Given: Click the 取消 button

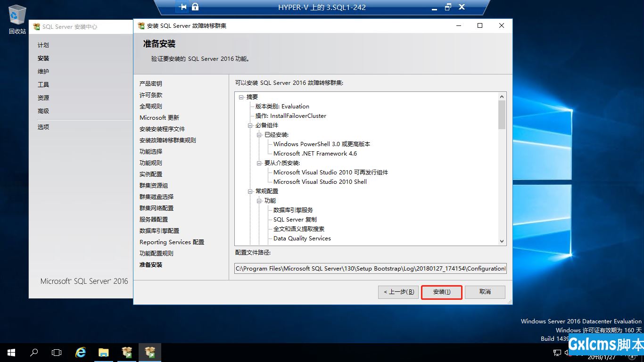Looking at the screenshot, I should tap(485, 292).
